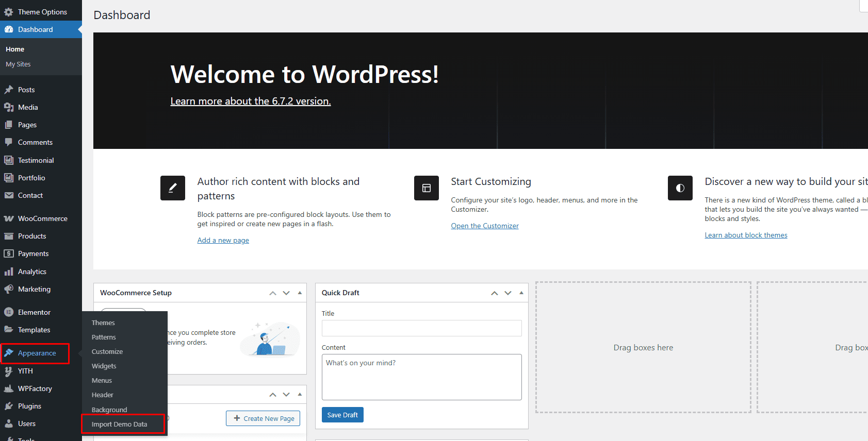This screenshot has width=868, height=441.
Task: Click the Users person icon
Action: tap(9, 423)
